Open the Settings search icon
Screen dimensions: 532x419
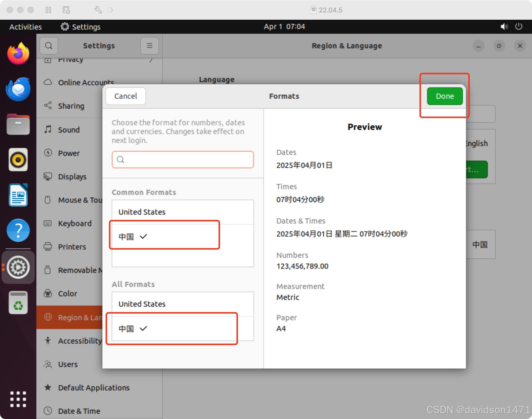pos(49,46)
